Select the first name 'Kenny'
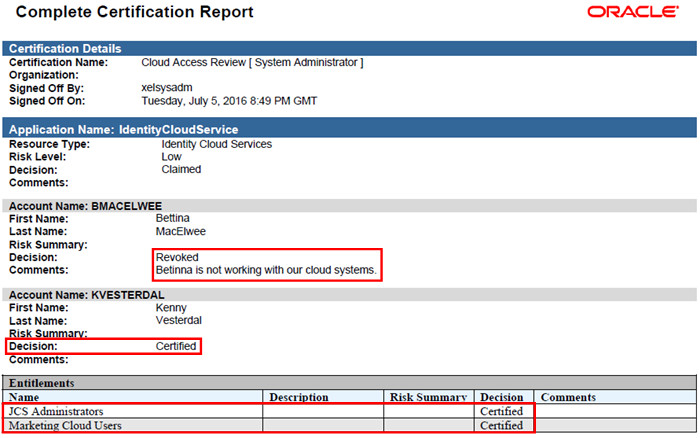 tap(171, 308)
